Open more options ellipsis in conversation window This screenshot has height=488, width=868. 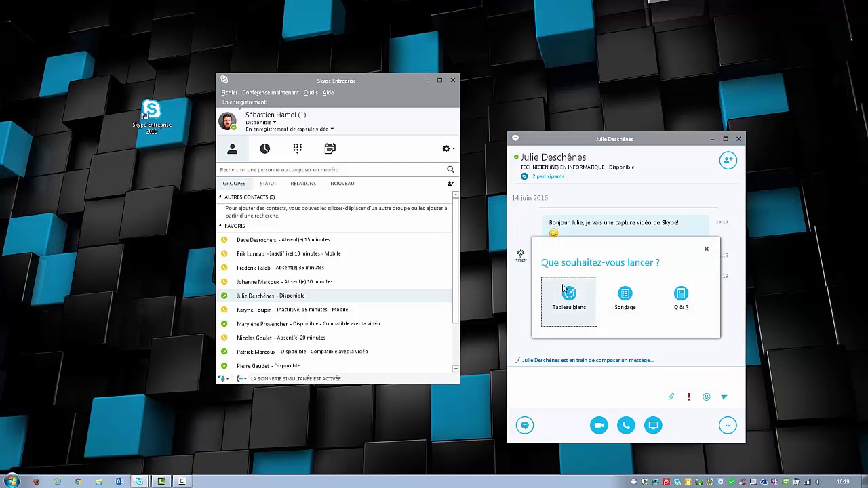728,425
